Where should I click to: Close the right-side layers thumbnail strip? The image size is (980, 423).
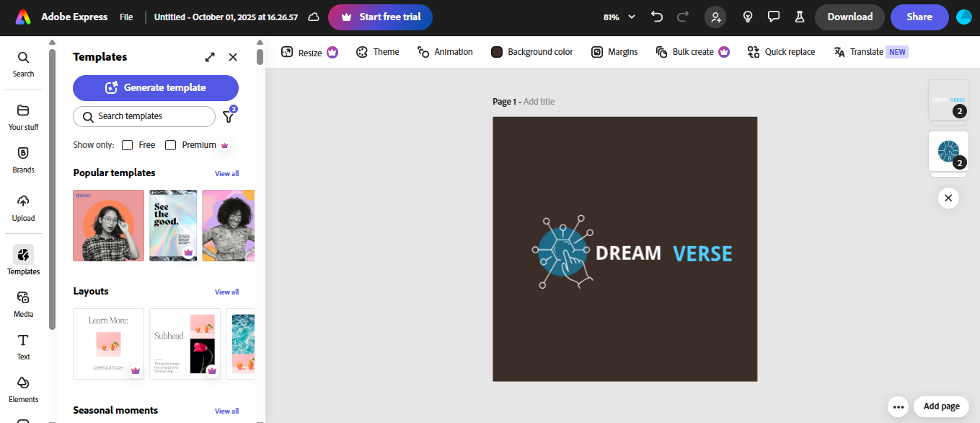point(948,198)
